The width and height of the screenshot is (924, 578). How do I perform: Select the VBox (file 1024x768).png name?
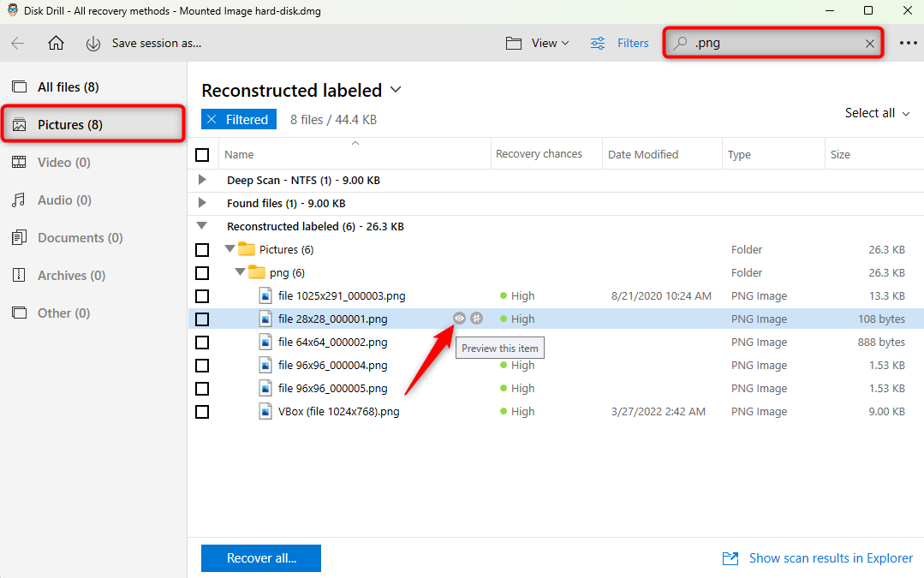coord(339,411)
